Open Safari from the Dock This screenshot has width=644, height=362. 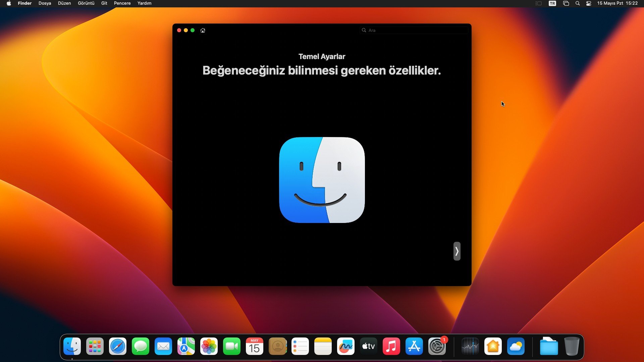(x=118, y=346)
